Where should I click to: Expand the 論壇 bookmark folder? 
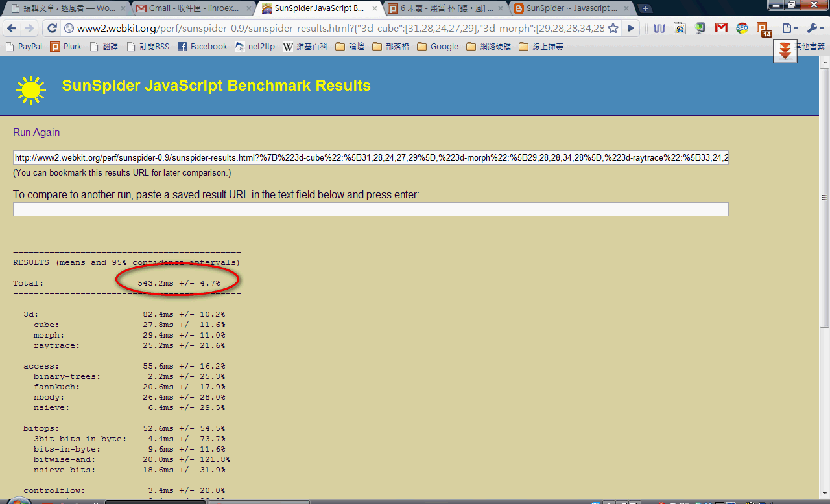pyautogui.click(x=350, y=47)
